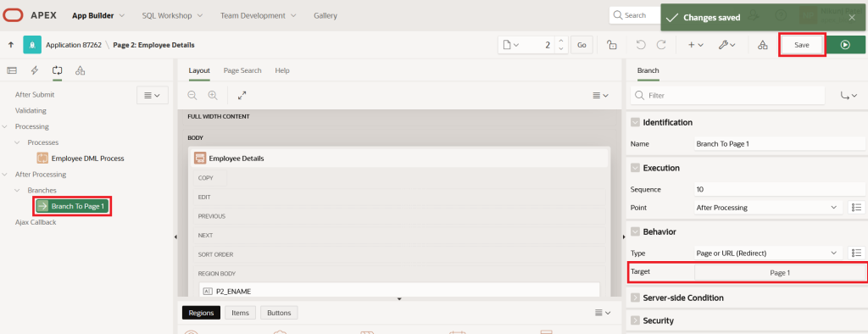The height and width of the screenshot is (334, 868).
Task: Collapse the Branches tree node
Action: tap(17, 190)
